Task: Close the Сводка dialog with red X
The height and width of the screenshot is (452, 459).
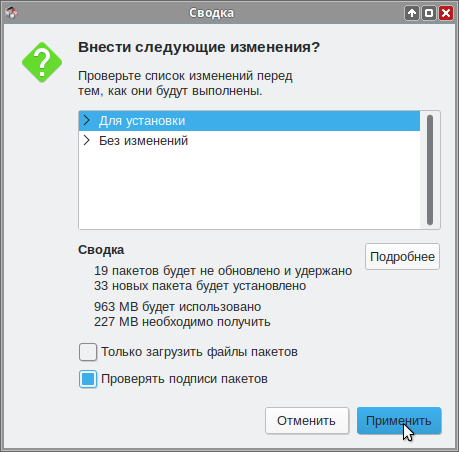Action: click(446, 13)
